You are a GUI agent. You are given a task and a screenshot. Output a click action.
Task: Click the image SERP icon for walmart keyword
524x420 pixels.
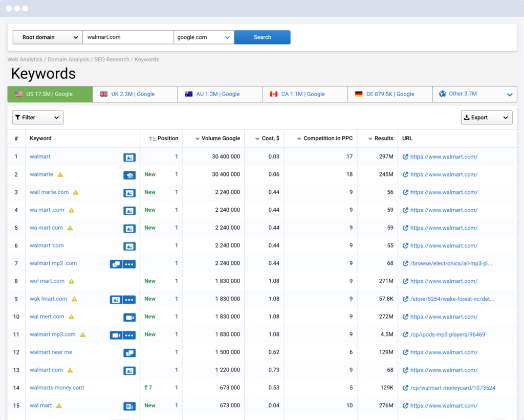tap(129, 157)
